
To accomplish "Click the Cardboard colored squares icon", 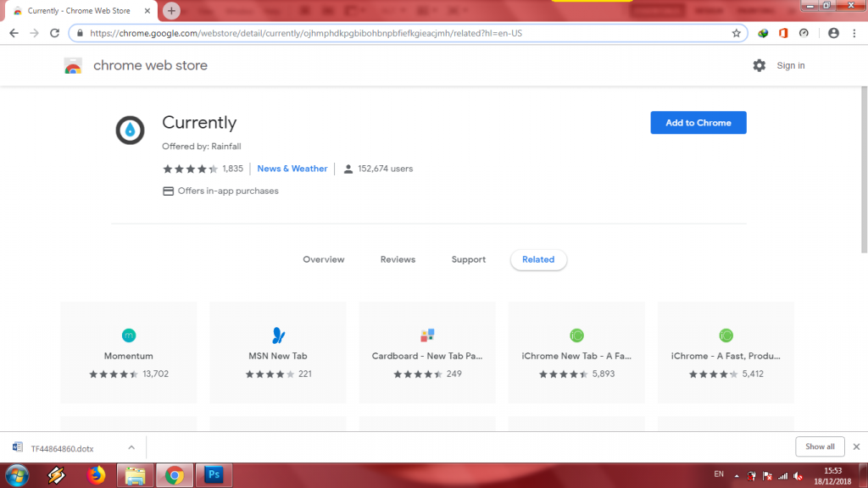I will point(427,335).
